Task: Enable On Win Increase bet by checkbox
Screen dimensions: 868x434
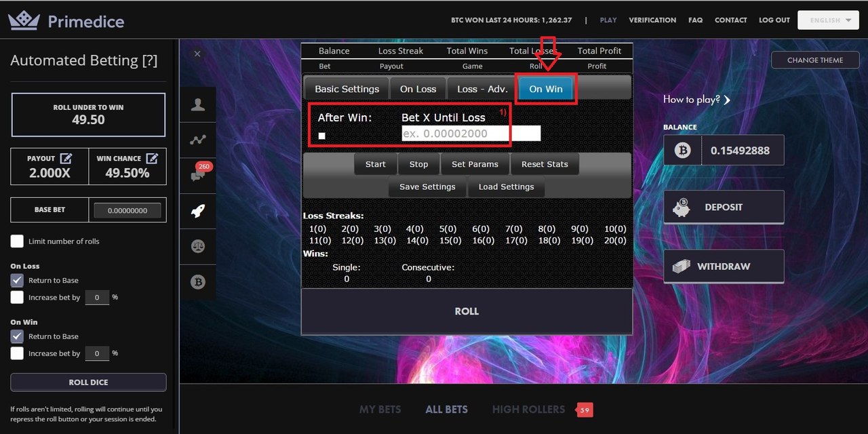Action: pyautogui.click(x=17, y=353)
